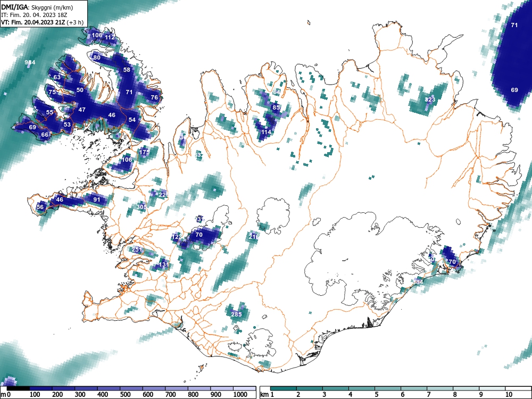Select the value 63 on the map
This screenshot has width=532, height=399.
(x=57, y=77)
